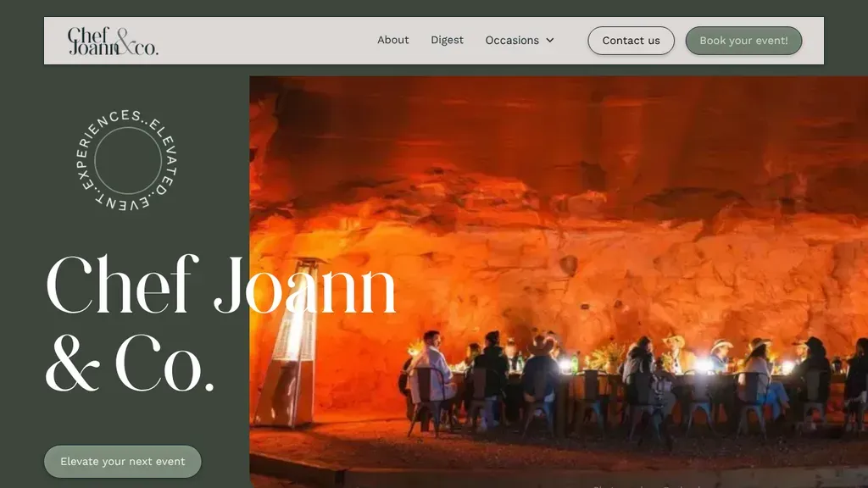Click Book your event! button
Viewport: 868px width, 488px height.
pos(743,41)
